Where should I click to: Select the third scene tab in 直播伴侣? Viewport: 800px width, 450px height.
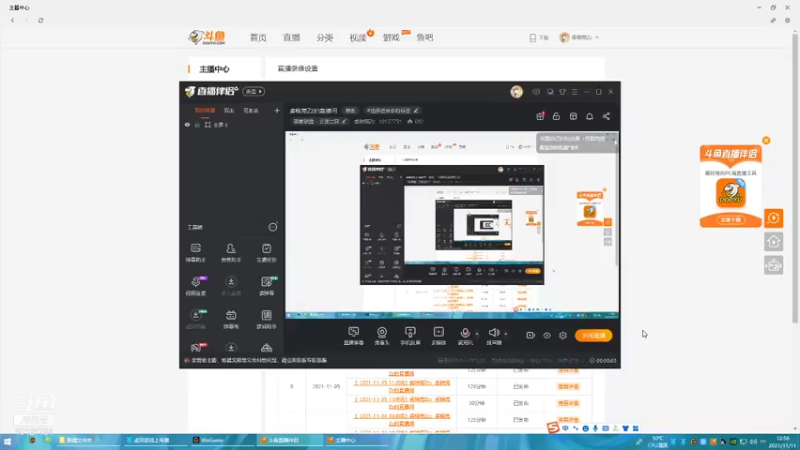coord(251,111)
